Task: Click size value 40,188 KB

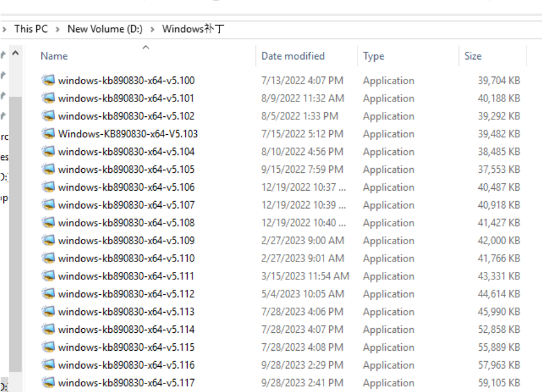Action: (499, 98)
